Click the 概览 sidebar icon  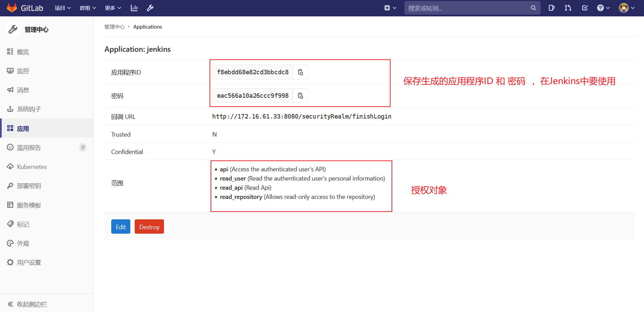tap(10, 51)
